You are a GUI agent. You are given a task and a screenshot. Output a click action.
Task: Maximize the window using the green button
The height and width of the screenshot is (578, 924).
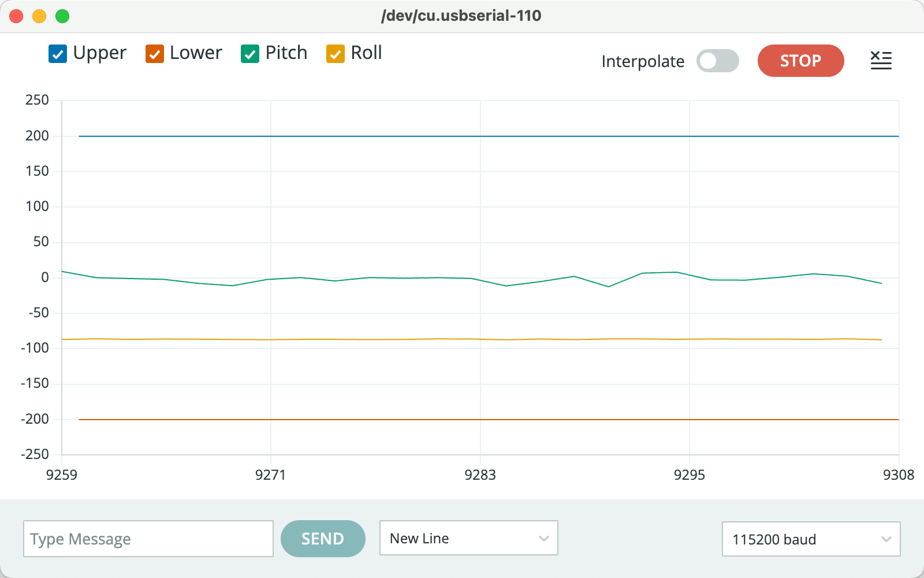[x=62, y=16]
